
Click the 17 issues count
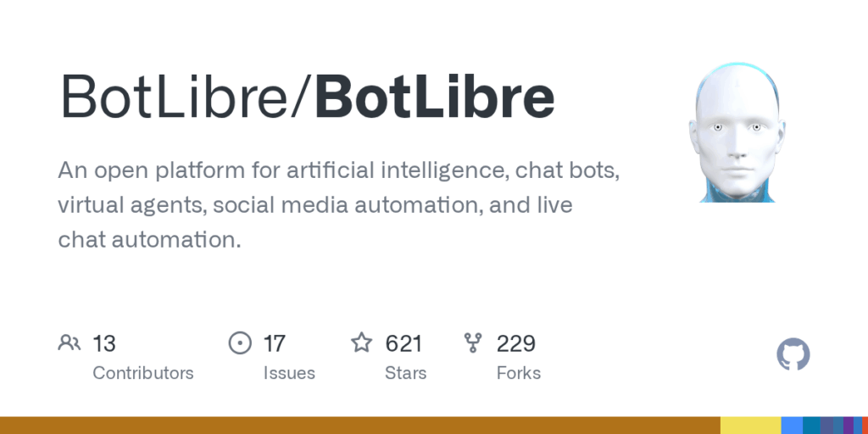(274, 344)
